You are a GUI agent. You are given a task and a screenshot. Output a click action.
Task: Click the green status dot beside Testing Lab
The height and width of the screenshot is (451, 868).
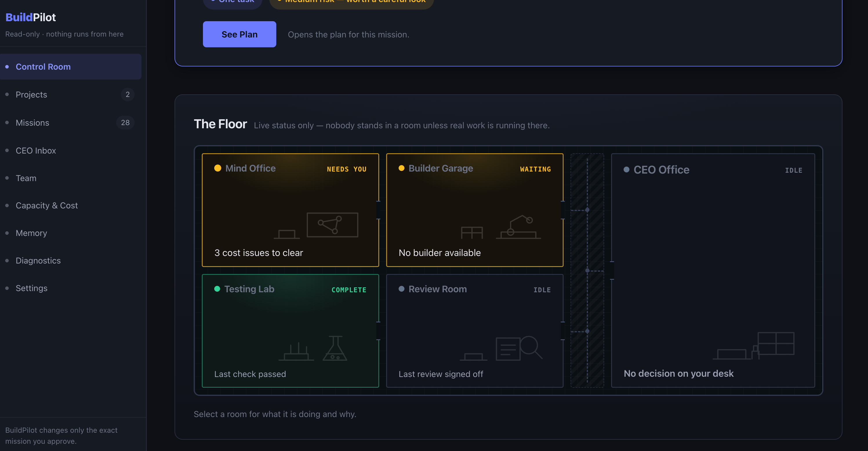(217, 289)
